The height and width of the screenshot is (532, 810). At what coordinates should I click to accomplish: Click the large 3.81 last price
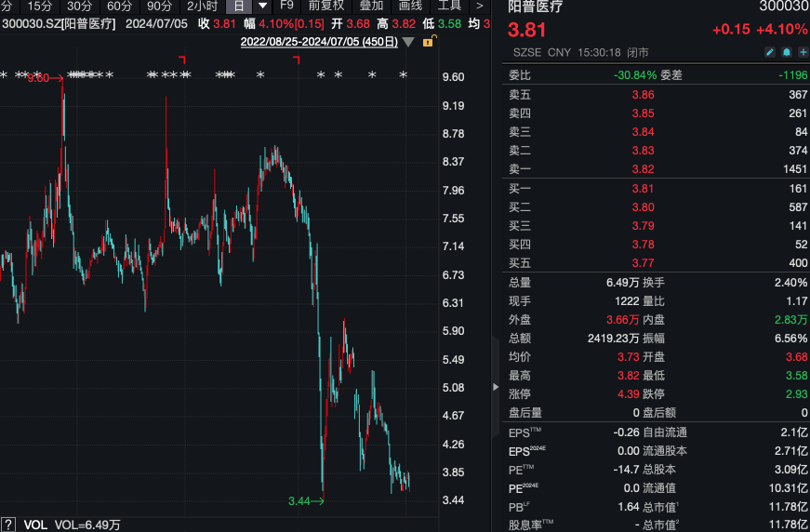(526, 30)
